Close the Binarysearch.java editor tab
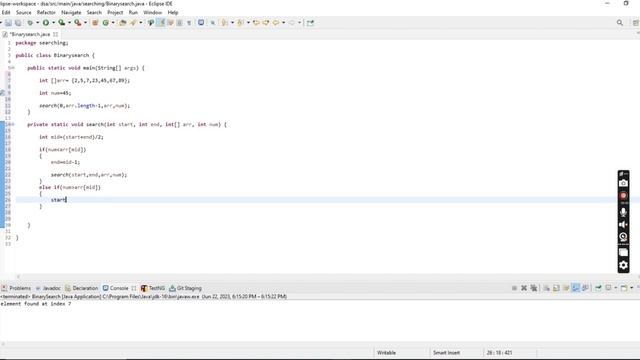 pyautogui.click(x=56, y=34)
